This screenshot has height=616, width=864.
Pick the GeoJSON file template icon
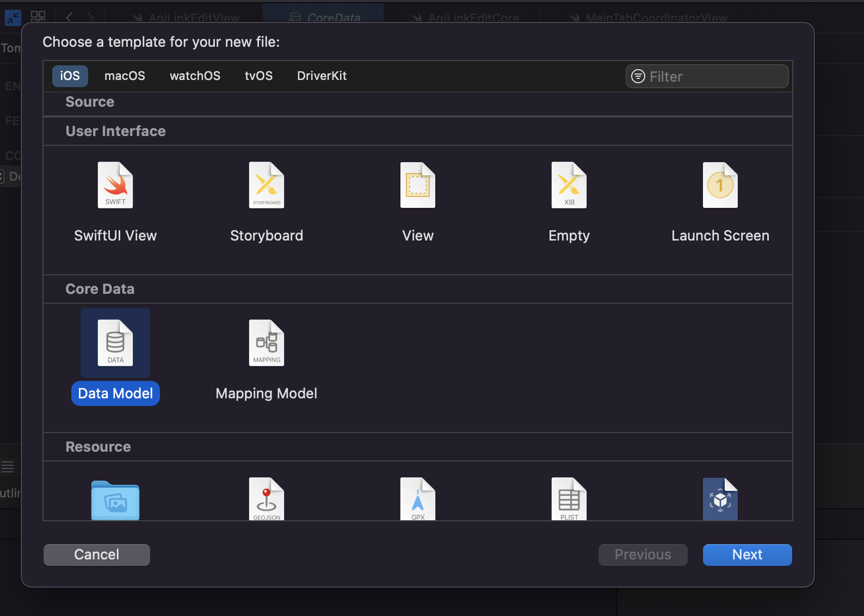pos(267,499)
